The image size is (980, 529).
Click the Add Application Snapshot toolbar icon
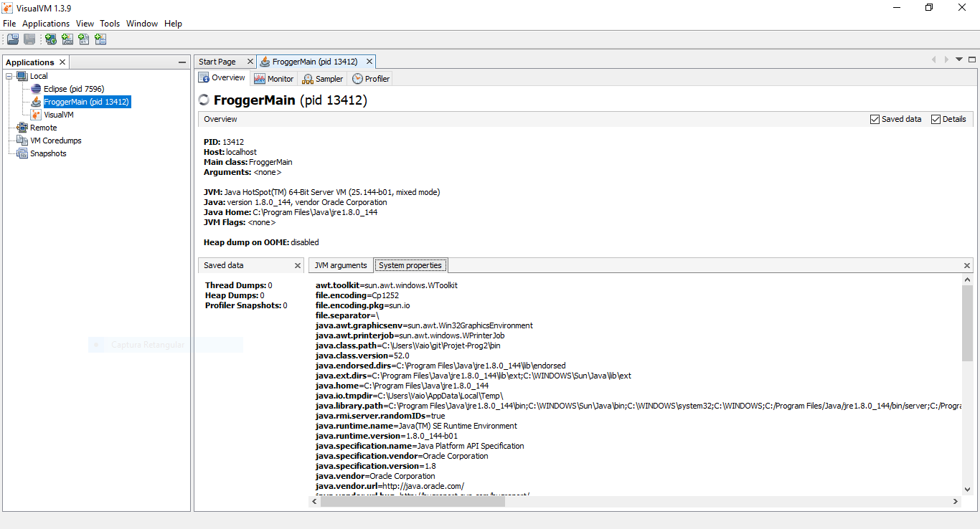pyautogui.click(x=100, y=39)
